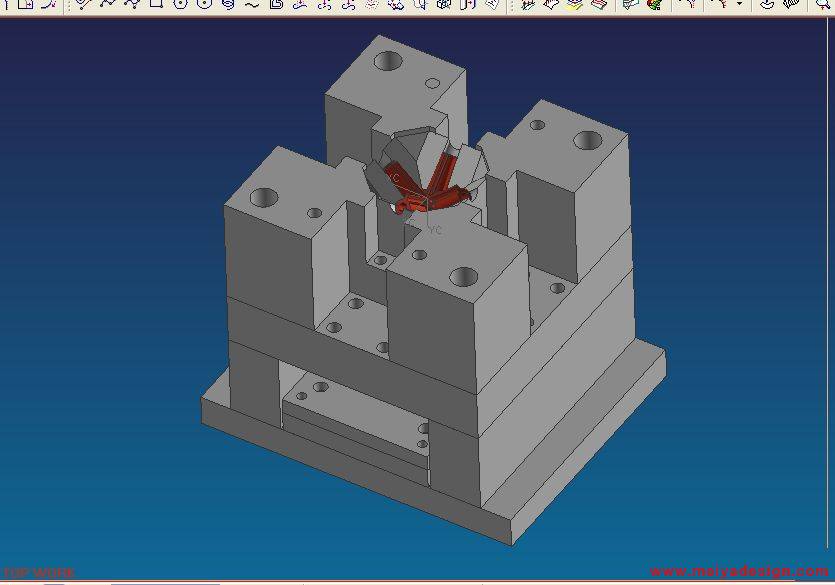The image size is (835, 585).
Task: Select the large hole on the left block
Action: coord(264,197)
